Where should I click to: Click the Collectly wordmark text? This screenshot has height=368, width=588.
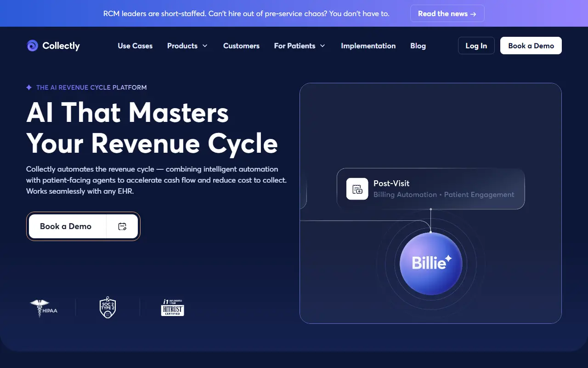pyautogui.click(x=61, y=46)
